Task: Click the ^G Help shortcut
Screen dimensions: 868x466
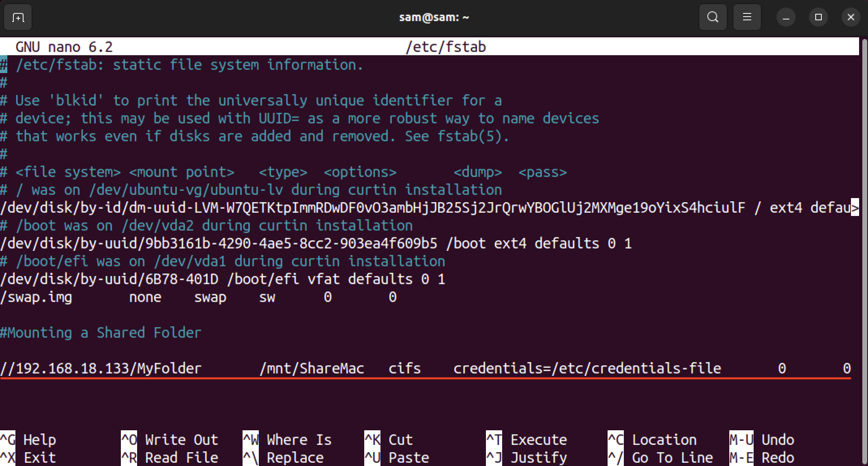Action: pyautogui.click(x=28, y=440)
